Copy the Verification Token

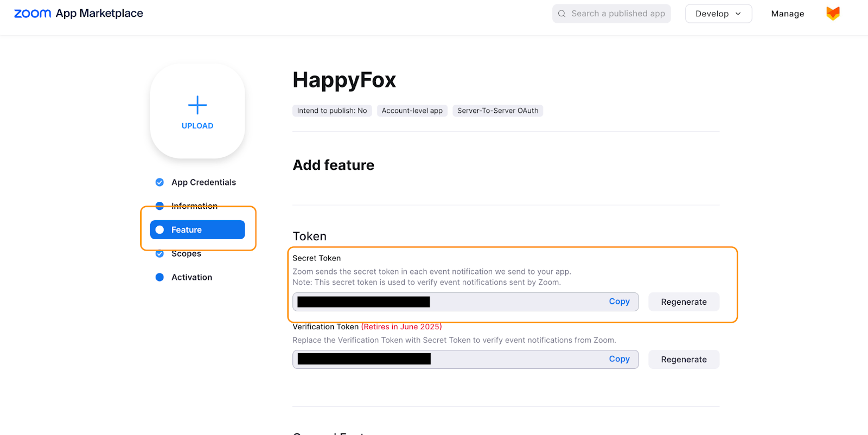[x=619, y=359]
